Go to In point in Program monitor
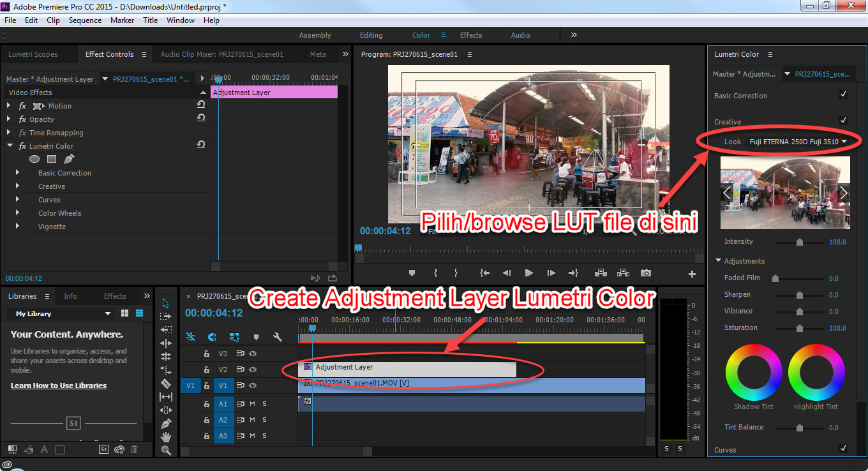This screenshot has height=471, width=868. coord(485,273)
